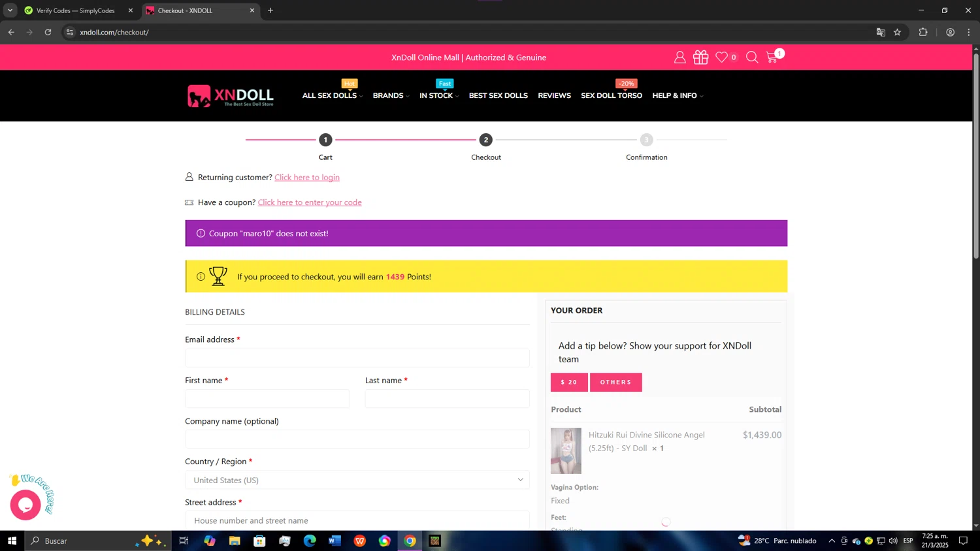Open Task View on taskbar
Viewport: 980px width, 551px height.
point(184,541)
